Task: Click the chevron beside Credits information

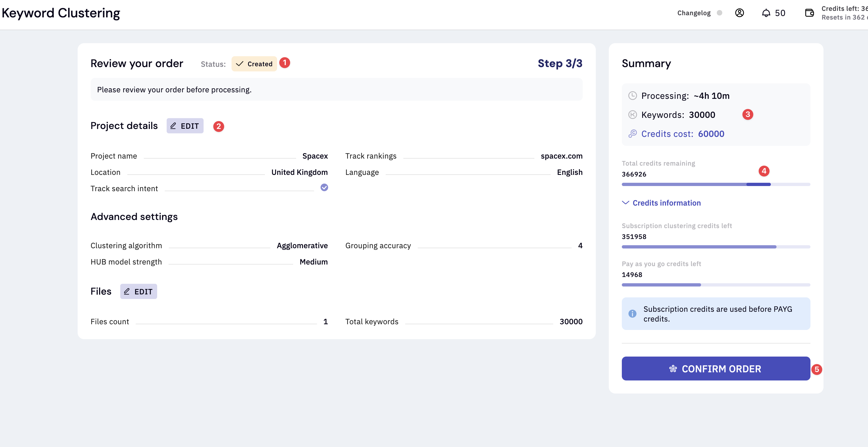Action: [625, 203]
